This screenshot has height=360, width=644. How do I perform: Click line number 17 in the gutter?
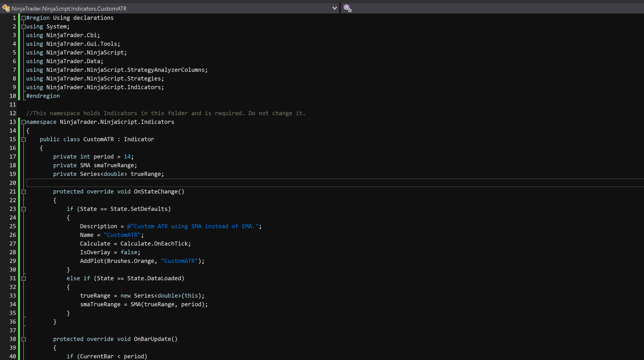[x=13, y=156]
